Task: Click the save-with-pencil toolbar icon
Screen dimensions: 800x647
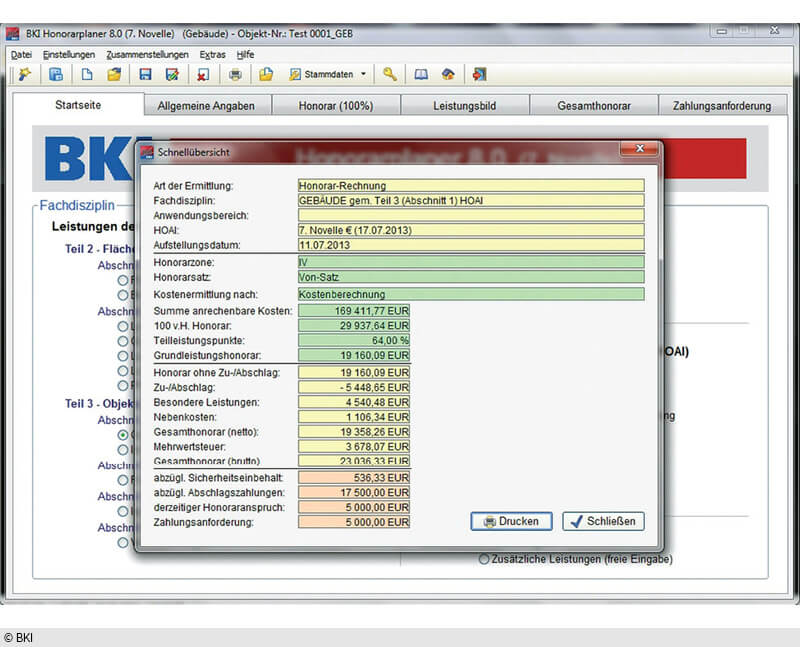Action: point(172,74)
